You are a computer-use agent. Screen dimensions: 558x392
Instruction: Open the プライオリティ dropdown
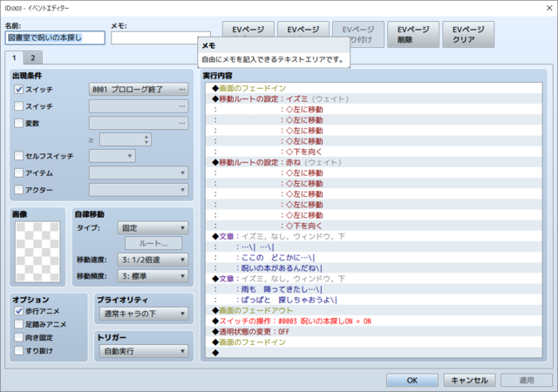(x=144, y=314)
